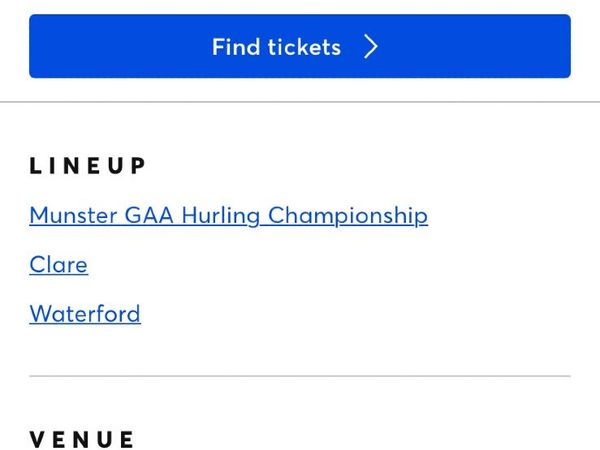Tap the right-pointing arrow icon on the button

tap(371, 47)
